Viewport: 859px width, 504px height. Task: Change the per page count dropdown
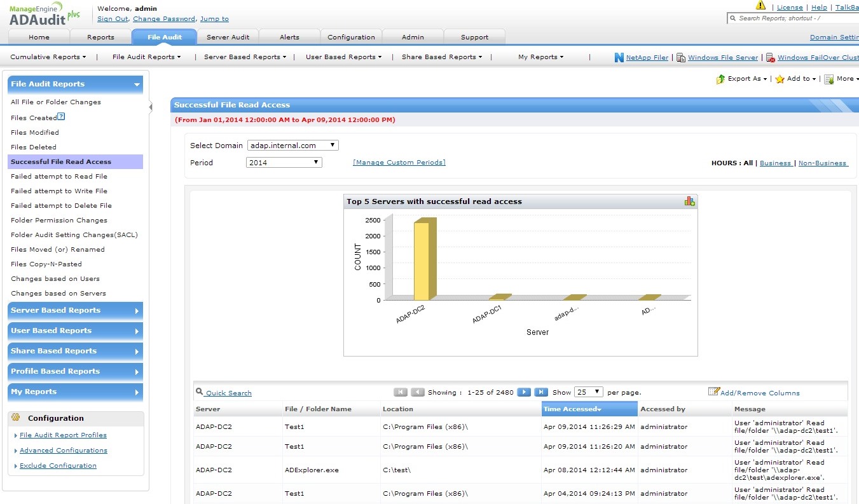[x=589, y=392]
